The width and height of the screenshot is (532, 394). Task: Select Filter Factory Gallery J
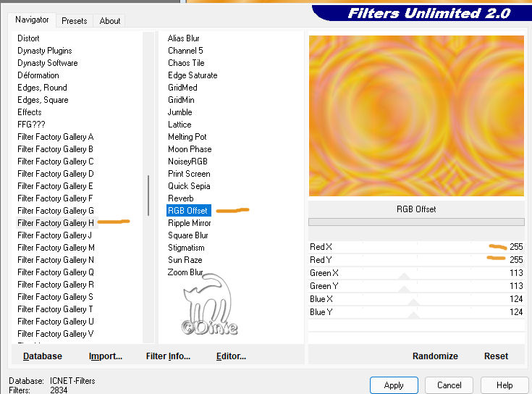(54, 235)
